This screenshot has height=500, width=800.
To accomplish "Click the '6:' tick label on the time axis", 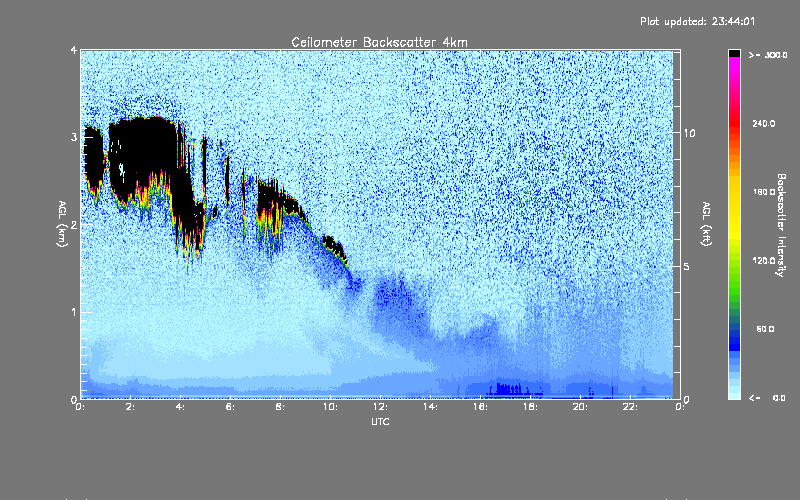I will click(x=230, y=407).
